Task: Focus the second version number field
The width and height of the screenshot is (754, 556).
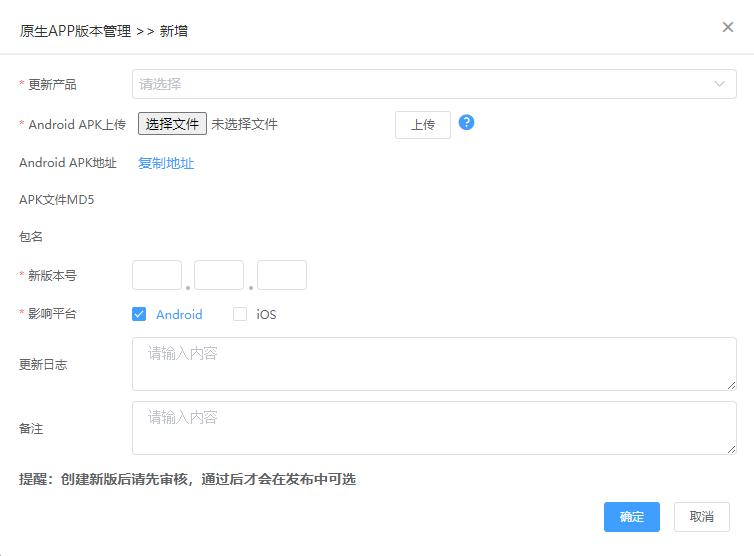Action: click(x=219, y=275)
